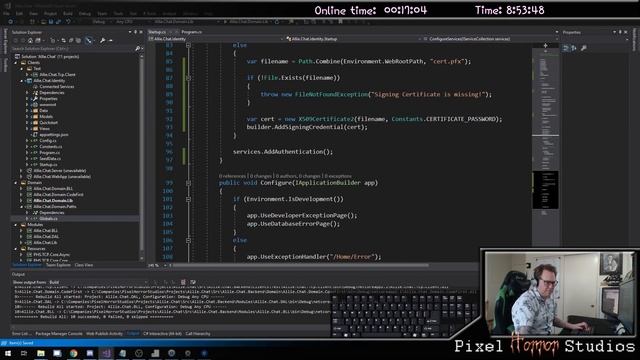640x360 pixels.
Task: Open the Package Manager Console tab
Action: tap(59, 334)
